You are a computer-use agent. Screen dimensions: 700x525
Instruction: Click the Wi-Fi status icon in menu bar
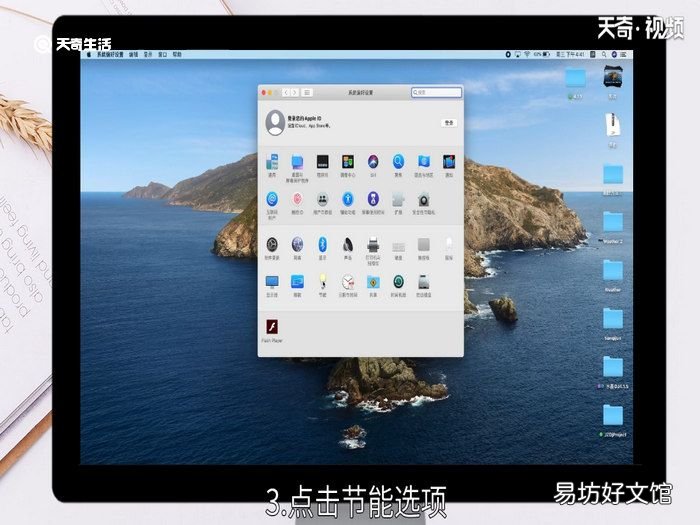coord(527,54)
